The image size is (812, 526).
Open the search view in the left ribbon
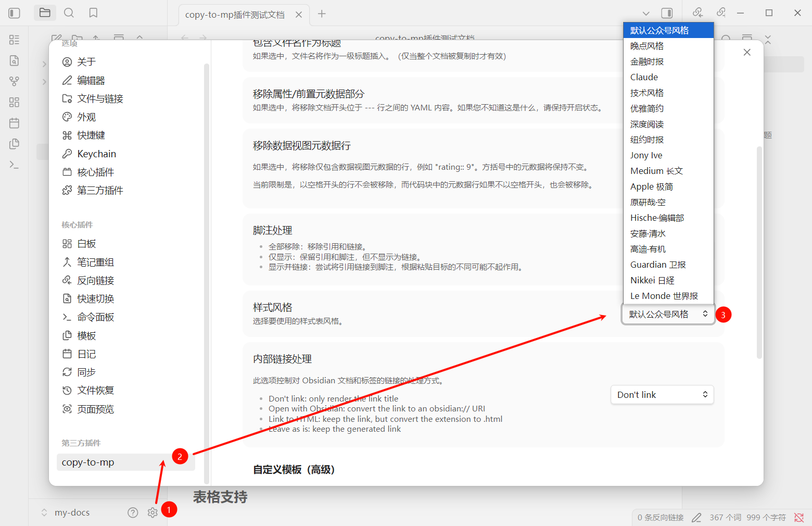pyautogui.click(x=69, y=13)
